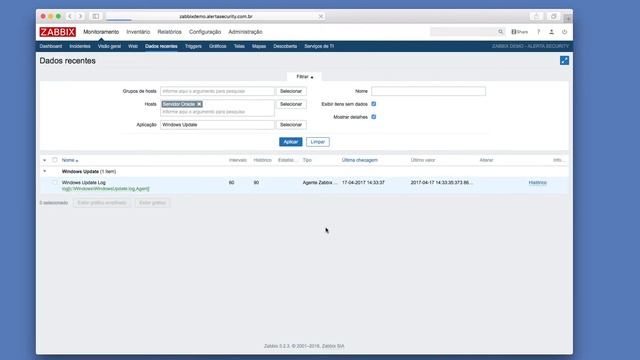Switch to Mapas submenu

click(259, 46)
